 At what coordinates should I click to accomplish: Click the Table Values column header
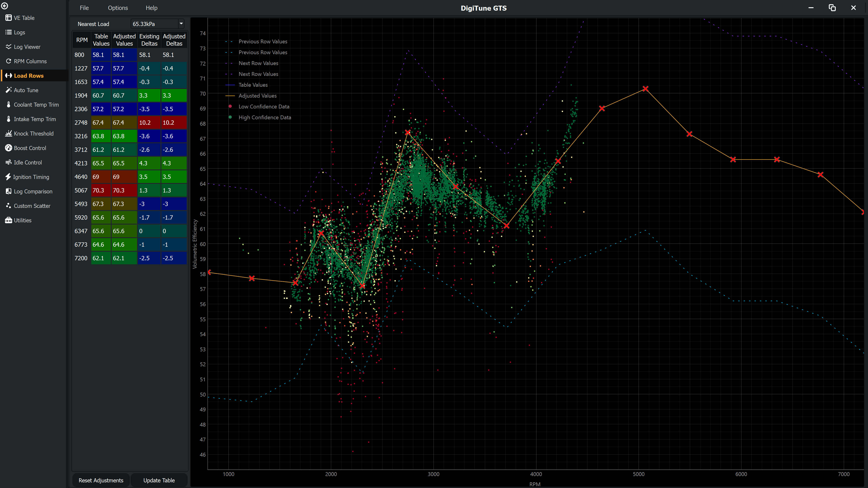[x=101, y=40]
